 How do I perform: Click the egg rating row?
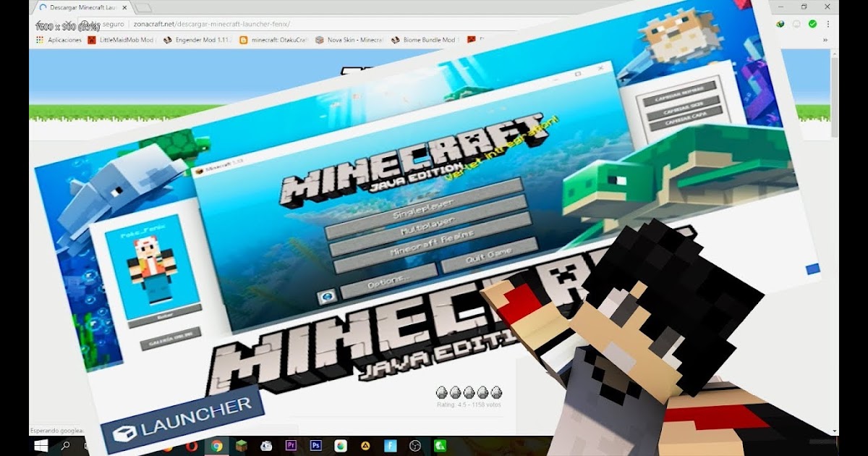[x=468, y=392]
